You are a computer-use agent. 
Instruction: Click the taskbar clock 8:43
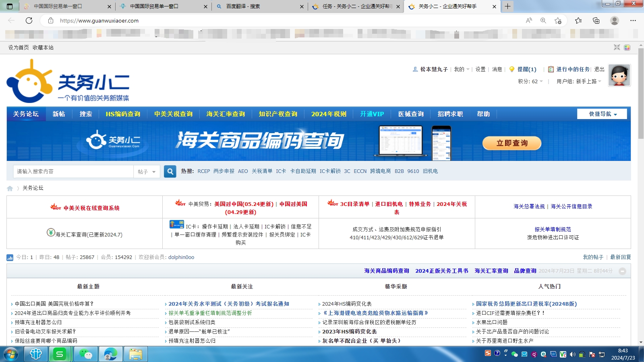(x=623, y=351)
